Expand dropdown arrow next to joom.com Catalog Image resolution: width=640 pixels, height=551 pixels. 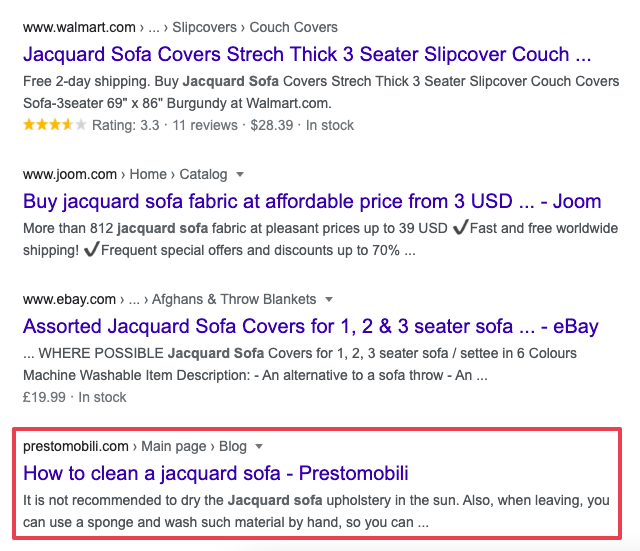(240, 175)
